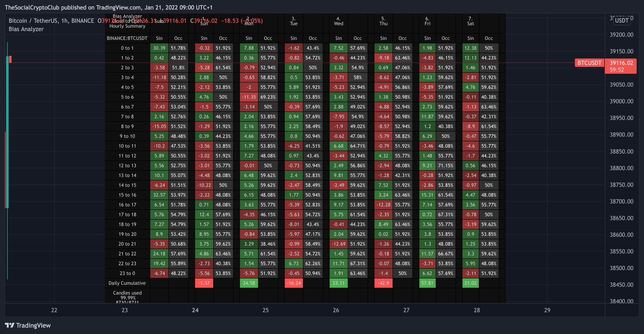Click the 38450.00 price axis label
This screenshot has height=334, width=644.
click(621, 285)
